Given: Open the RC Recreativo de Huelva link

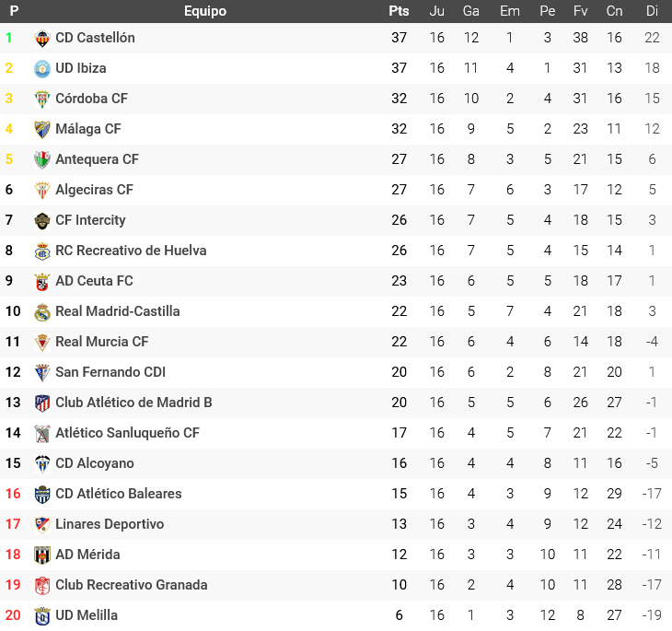Looking at the screenshot, I should pyautogui.click(x=131, y=251).
